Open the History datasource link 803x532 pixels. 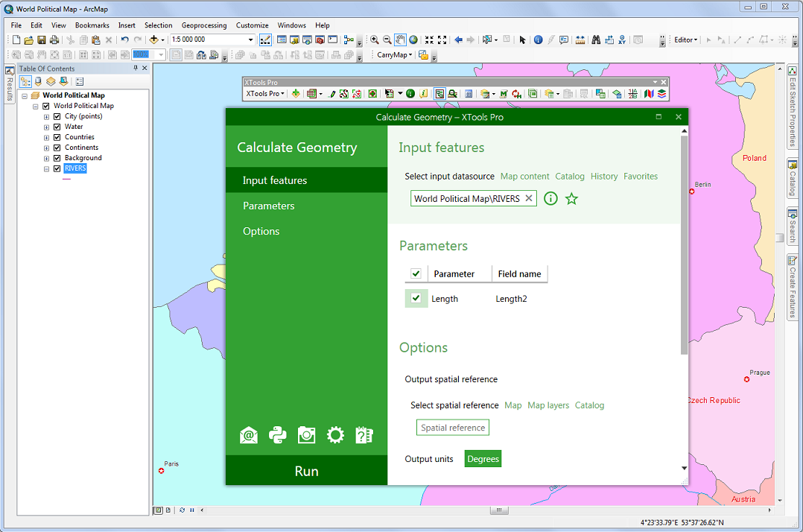[604, 176]
